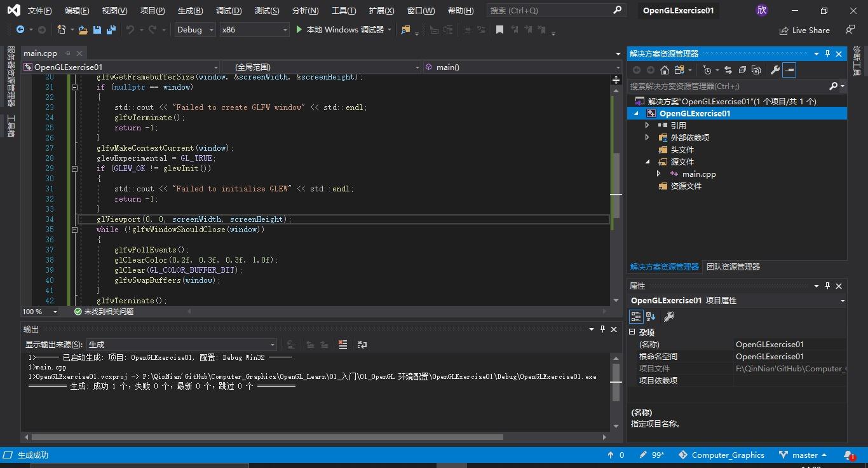Sync Solution Explorer with active document

728,70
